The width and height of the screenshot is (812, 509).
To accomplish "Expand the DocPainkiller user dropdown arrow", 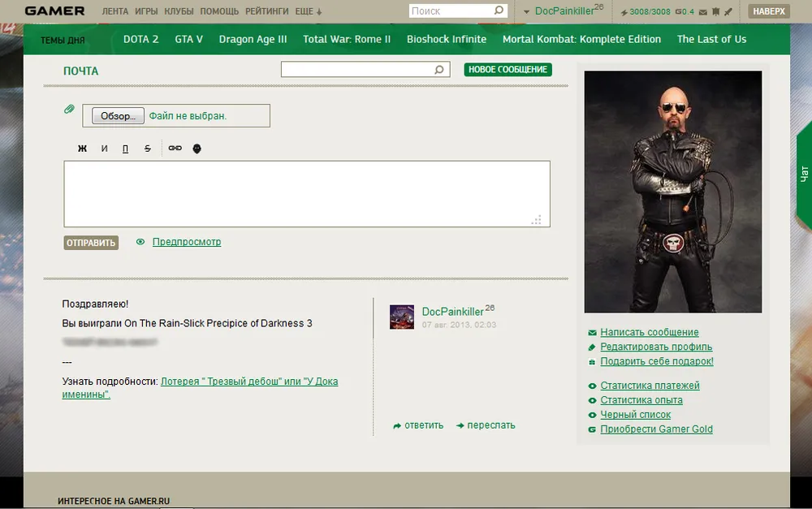I will 526,12.
